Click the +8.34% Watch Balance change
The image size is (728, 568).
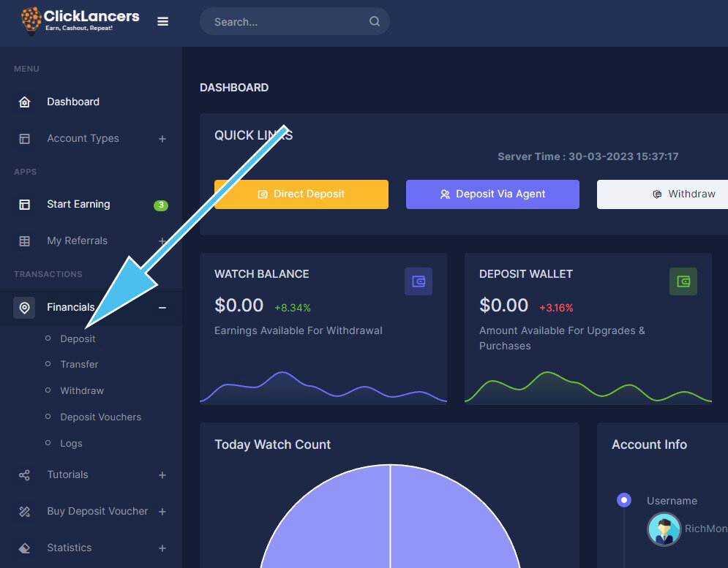tap(293, 308)
